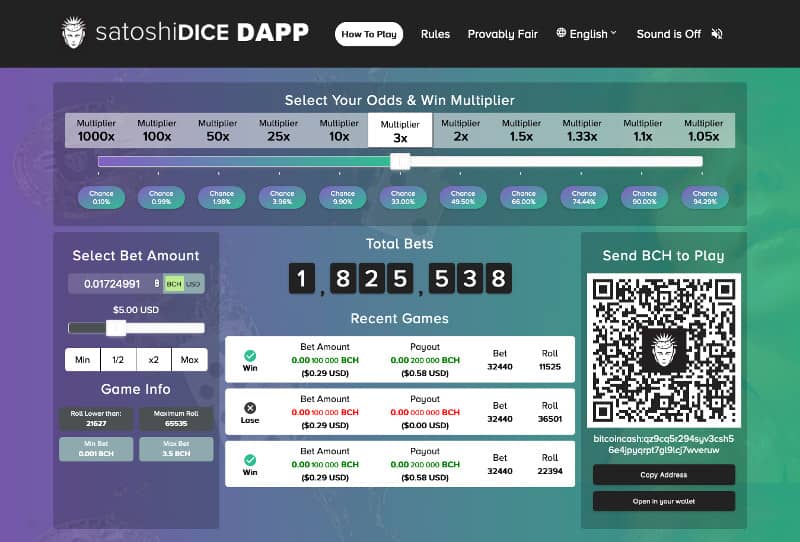800x542 pixels.
Task: Open the How To Play page
Action: click(x=369, y=34)
